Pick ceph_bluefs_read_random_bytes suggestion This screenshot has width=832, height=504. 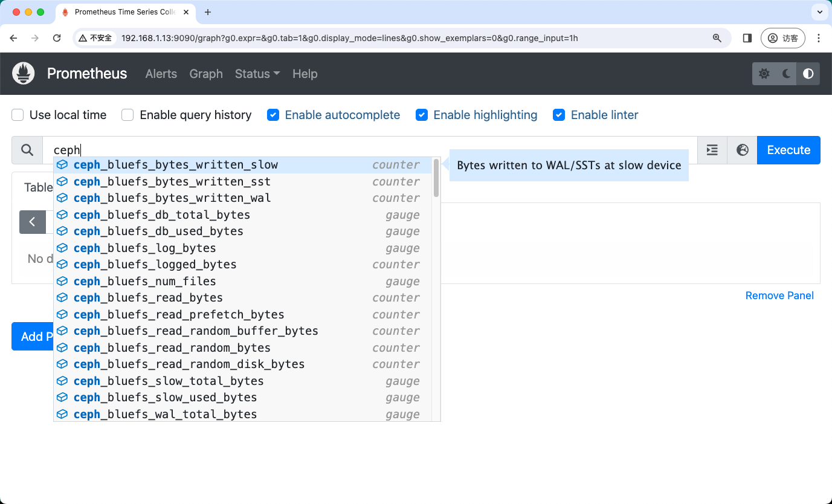243,348
